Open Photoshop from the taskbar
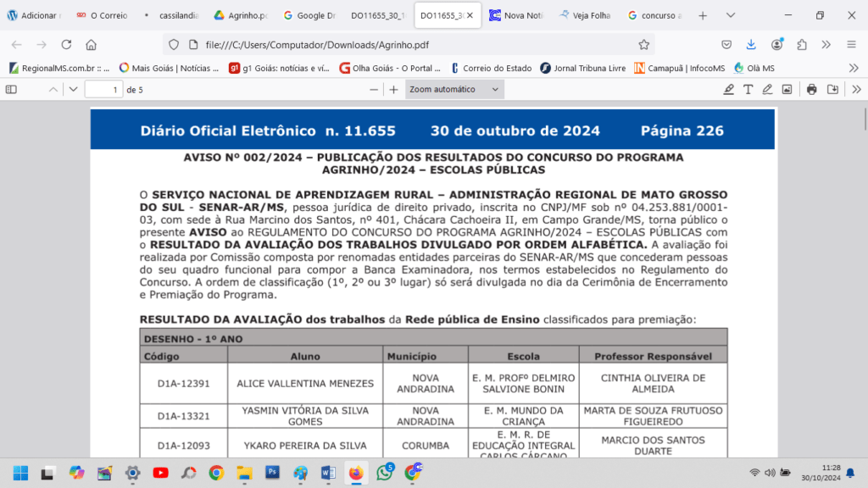The width and height of the screenshot is (868, 488). click(272, 473)
